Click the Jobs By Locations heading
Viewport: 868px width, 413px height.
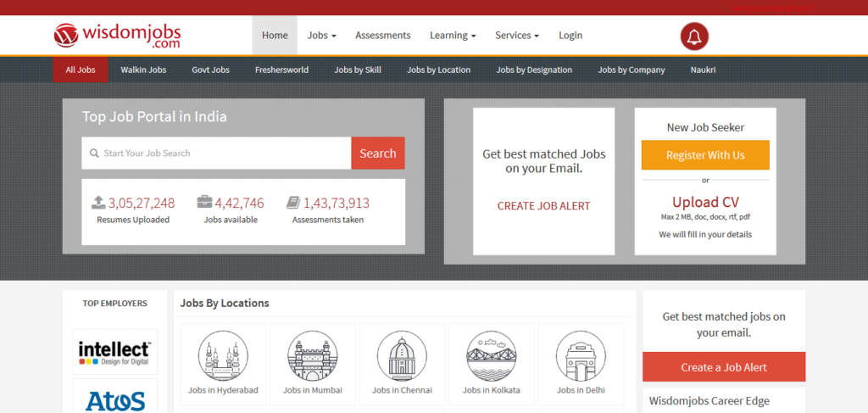pos(225,304)
